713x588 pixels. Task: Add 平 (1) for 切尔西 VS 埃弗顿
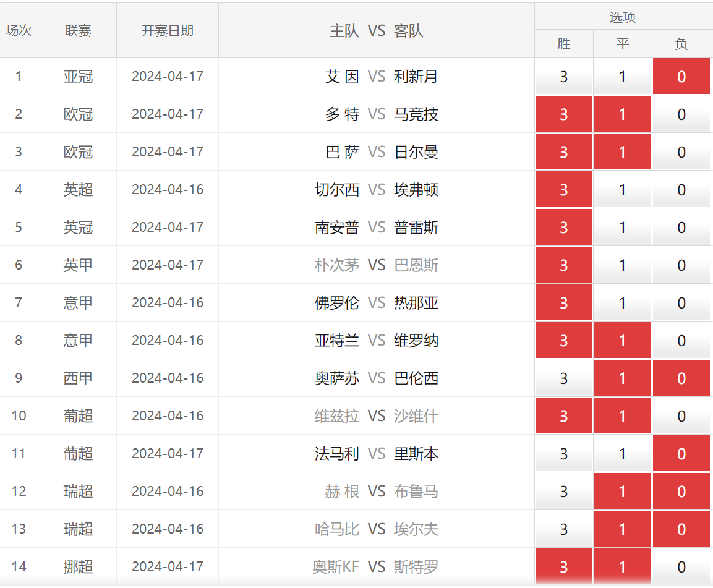tap(623, 190)
